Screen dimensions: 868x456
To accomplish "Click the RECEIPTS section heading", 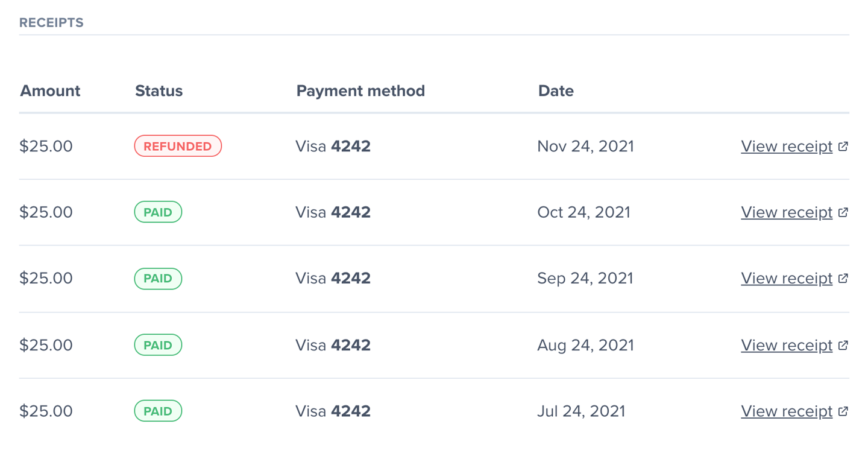I will click(51, 23).
